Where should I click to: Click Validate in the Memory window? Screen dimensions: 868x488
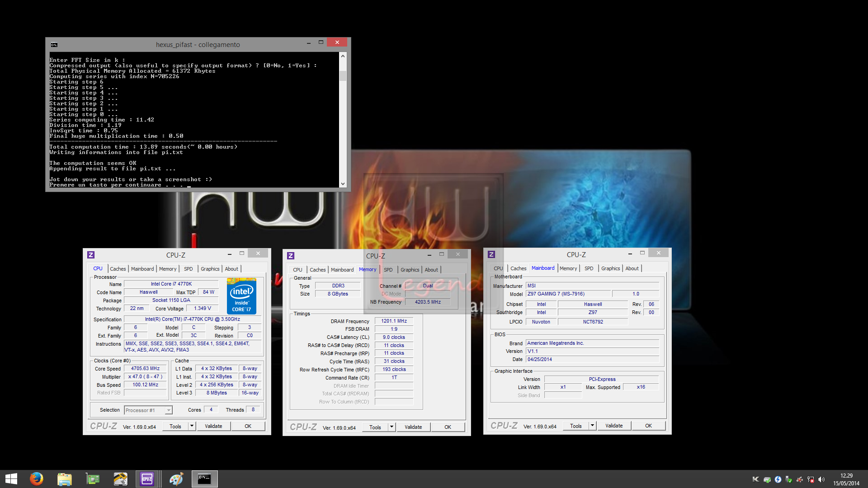pos(413,427)
